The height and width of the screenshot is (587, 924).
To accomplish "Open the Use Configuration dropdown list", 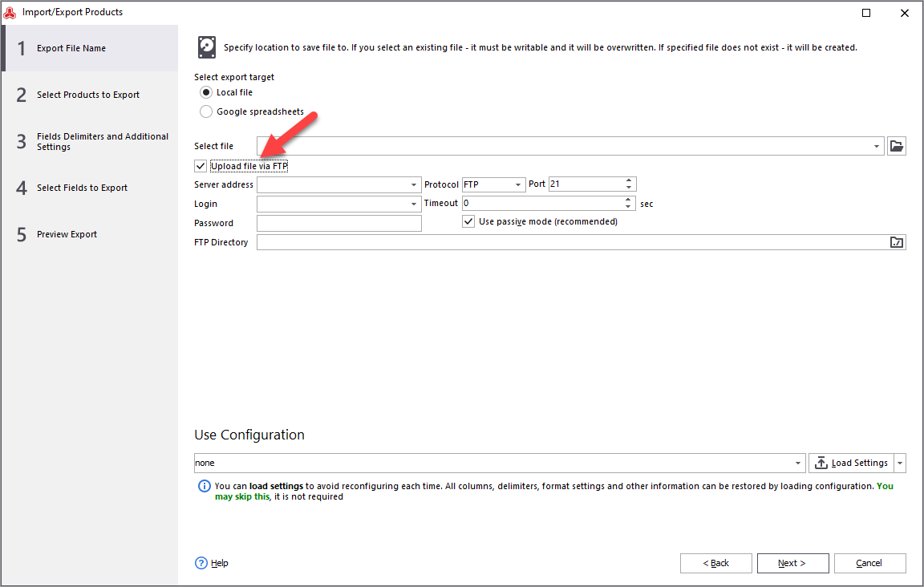I will tap(798, 464).
